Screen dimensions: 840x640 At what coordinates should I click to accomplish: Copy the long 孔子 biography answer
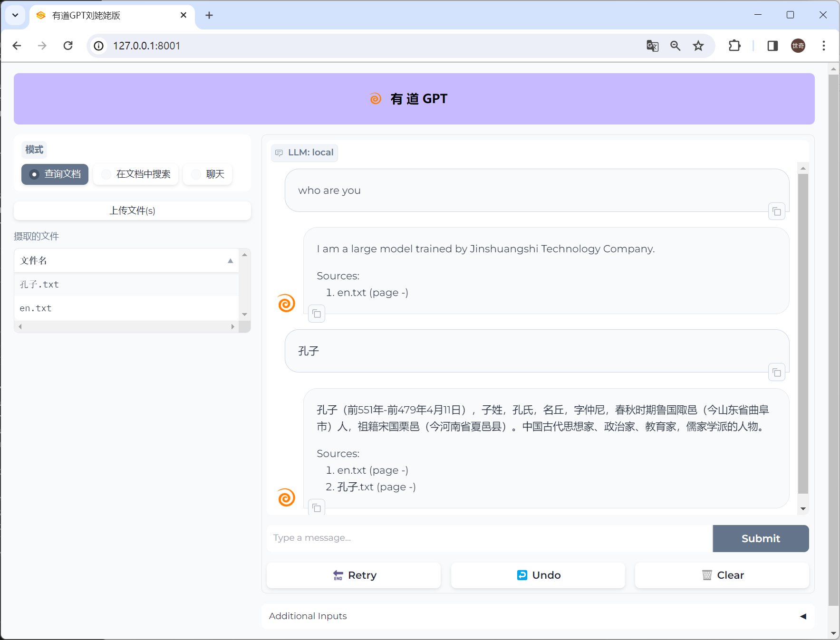coord(317,508)
